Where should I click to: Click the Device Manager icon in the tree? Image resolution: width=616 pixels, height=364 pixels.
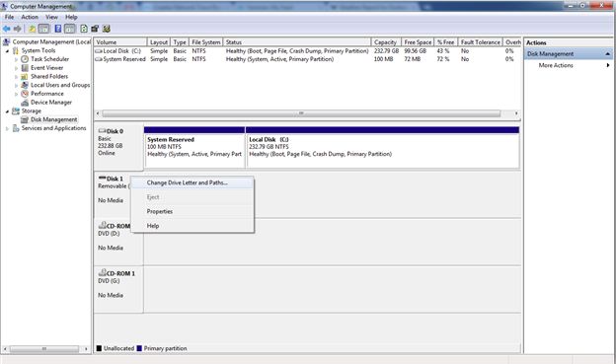(x=25, y=102)
